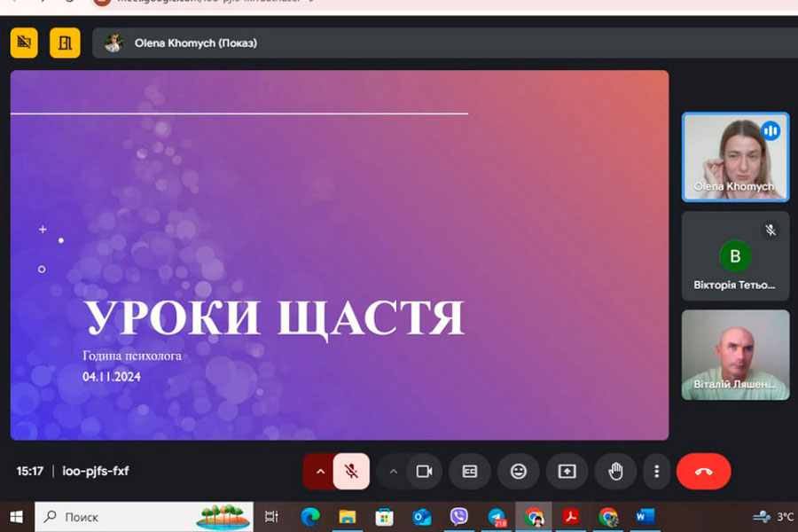Click the present screen button
Viewport: 798px width, 532px height.
point(567,472)
